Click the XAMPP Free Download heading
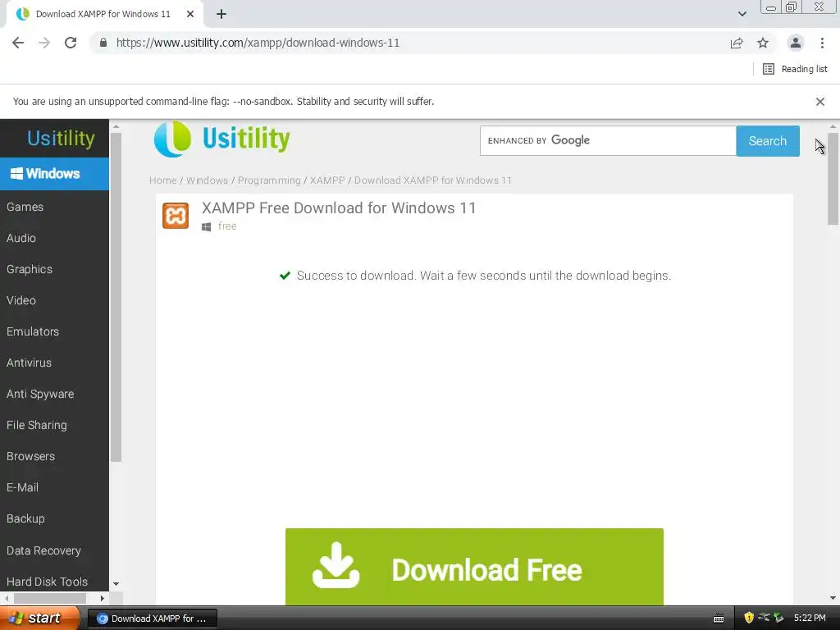 pyautogui.click(x=339, y=208)
